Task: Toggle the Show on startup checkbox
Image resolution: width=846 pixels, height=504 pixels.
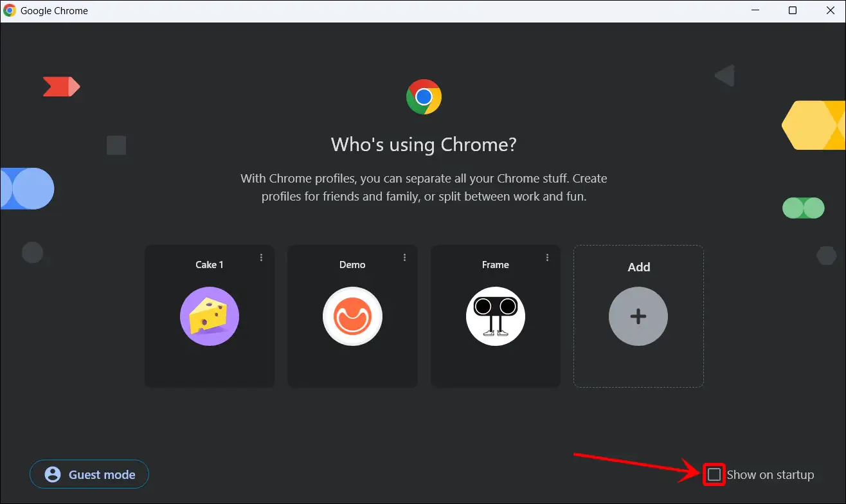Action: 714,474
